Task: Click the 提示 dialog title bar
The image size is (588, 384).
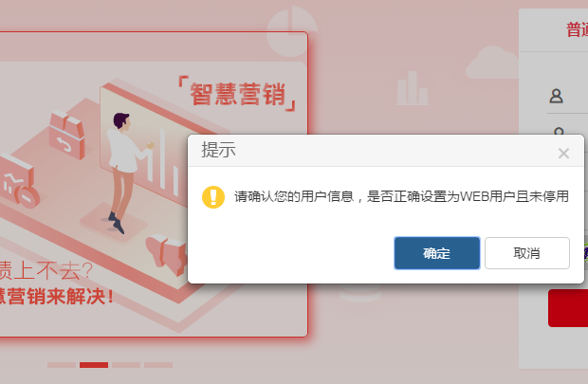Action: [386, 151]
